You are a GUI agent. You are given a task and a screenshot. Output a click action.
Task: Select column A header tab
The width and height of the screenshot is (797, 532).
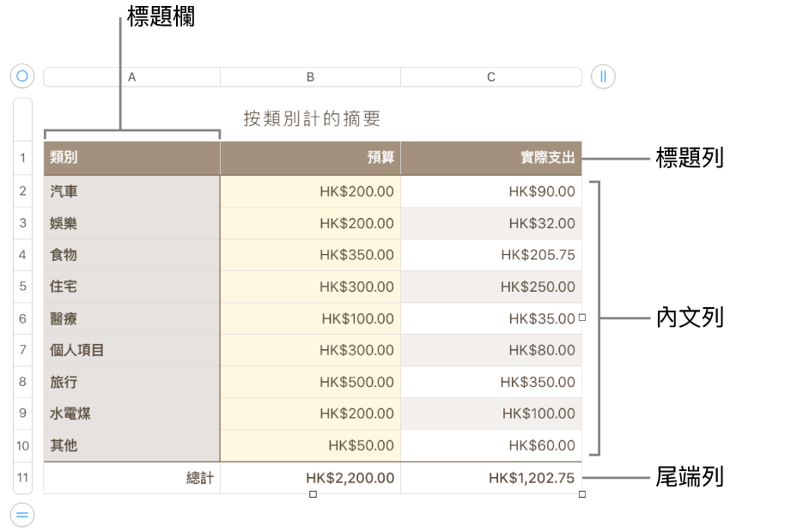point(132,77)
